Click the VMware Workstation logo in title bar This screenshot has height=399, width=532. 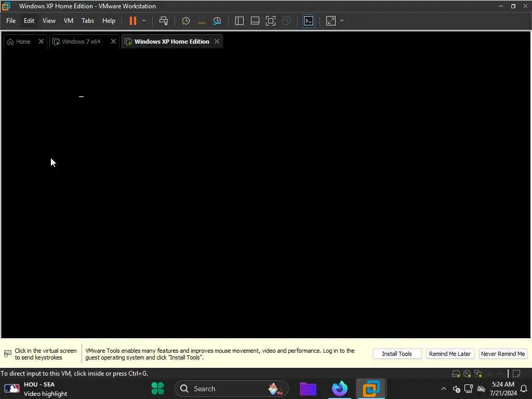click(x=6, y=6)
